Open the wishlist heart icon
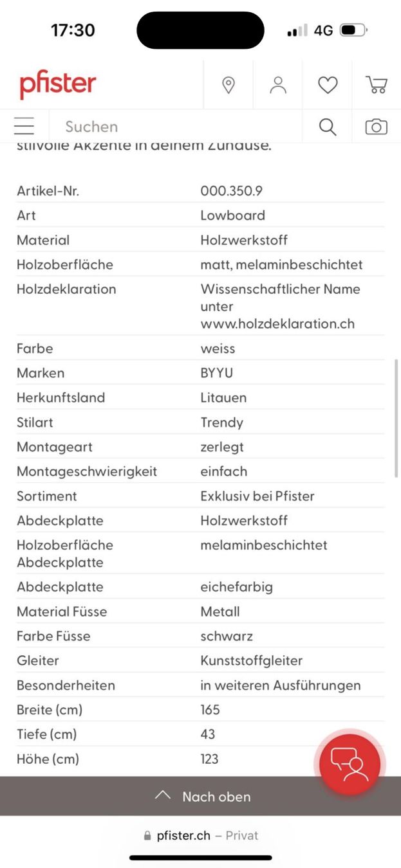The height and width of the screenshot is (868, 401). click(x=328, y=85)
